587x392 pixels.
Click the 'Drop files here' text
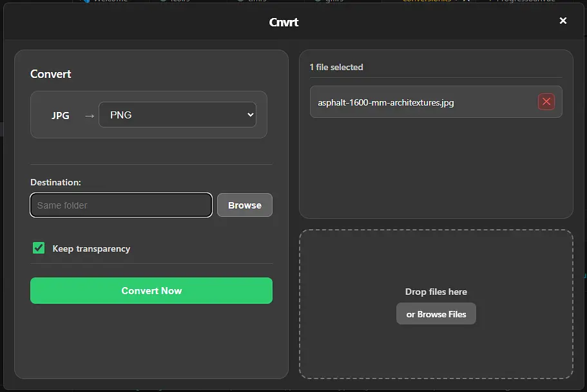coord(436,292)
